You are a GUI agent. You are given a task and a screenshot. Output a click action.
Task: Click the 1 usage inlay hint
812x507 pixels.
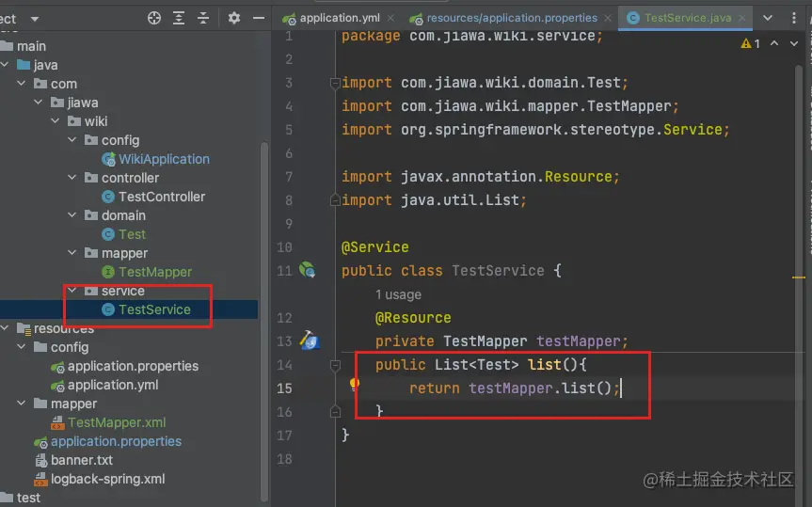398,294
